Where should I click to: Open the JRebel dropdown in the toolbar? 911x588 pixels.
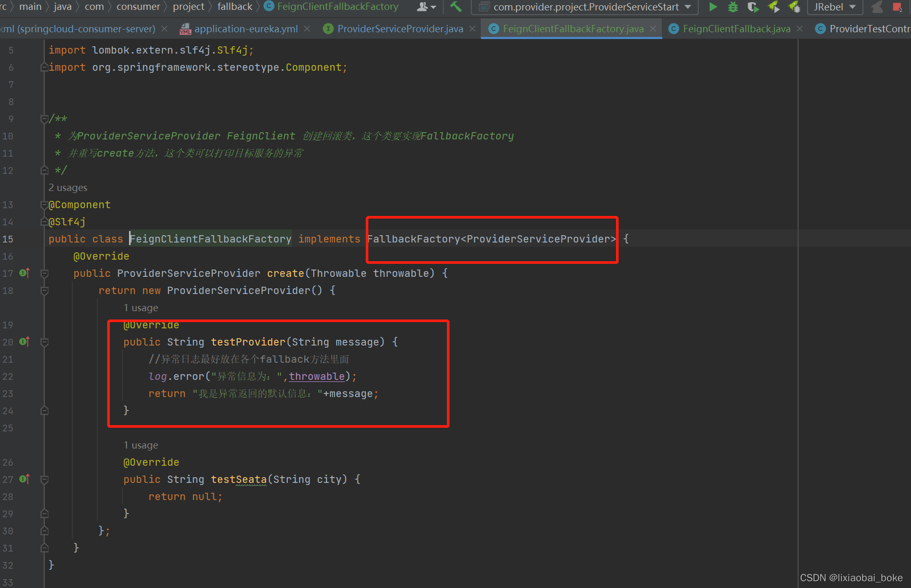834,7
